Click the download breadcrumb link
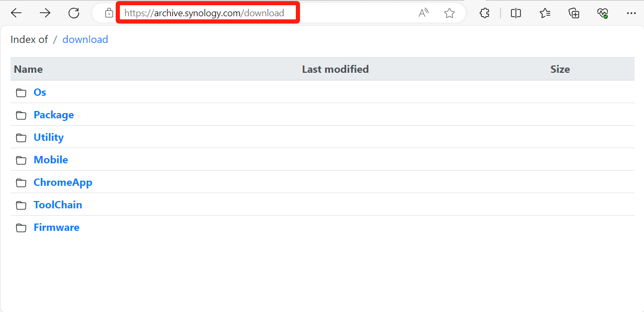The height and width of the screenshot is (312, 644). 85,39
